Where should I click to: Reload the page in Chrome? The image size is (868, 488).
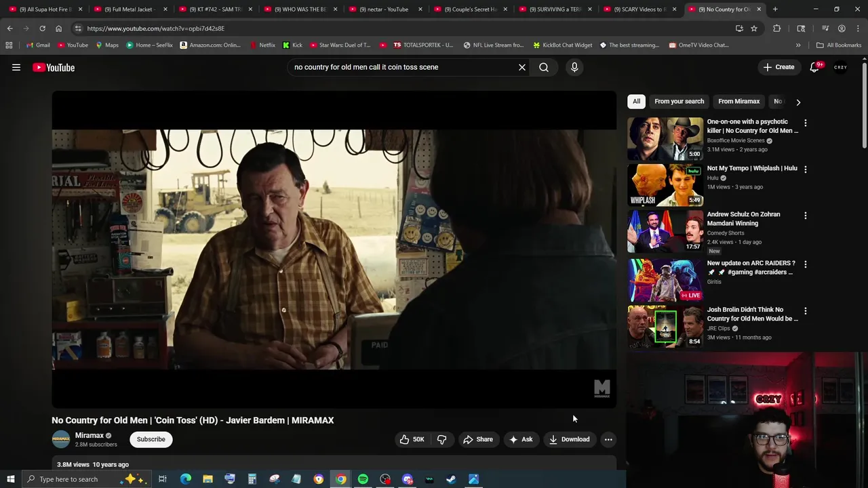(x=42, y=28)
